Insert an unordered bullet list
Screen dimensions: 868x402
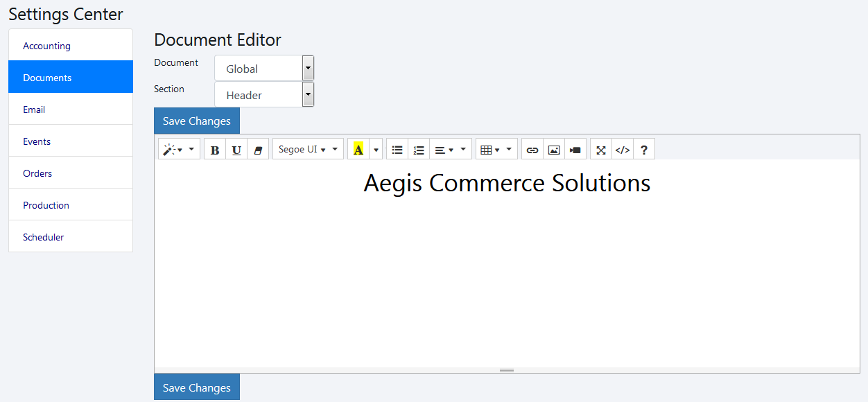click(x=397, y=150)
